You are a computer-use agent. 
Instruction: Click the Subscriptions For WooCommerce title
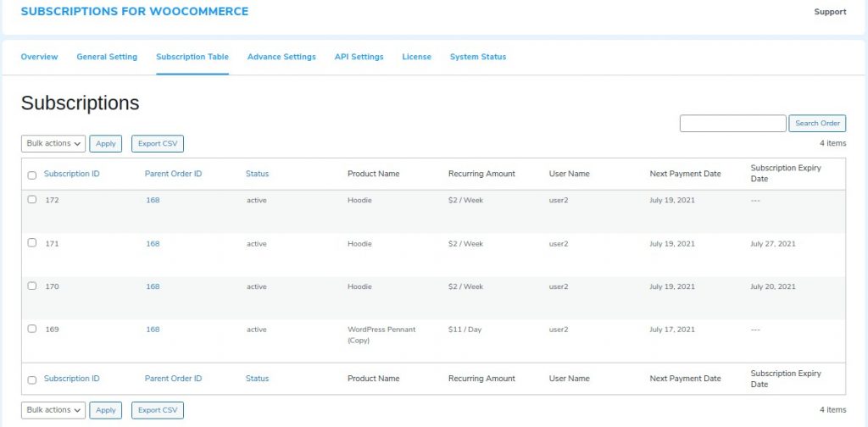135,11
